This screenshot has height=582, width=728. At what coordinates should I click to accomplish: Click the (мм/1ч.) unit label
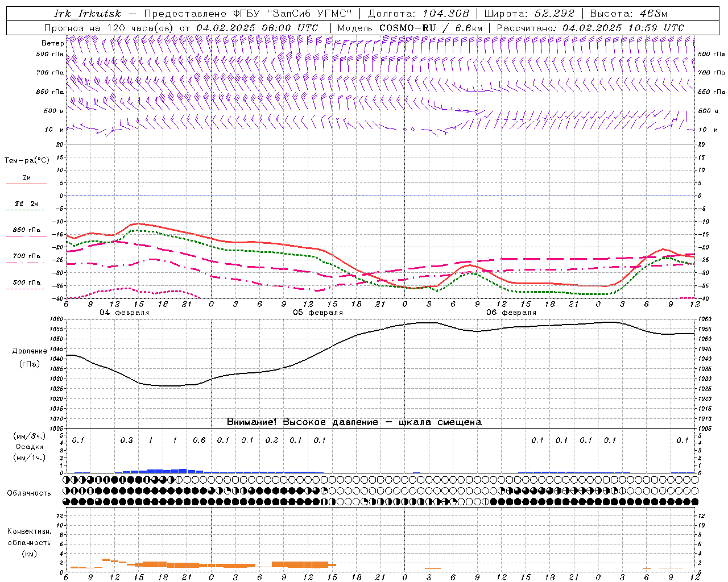coord(30,458)
